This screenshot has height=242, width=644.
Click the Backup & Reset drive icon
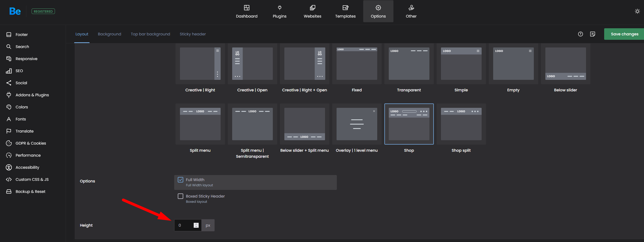tap(9, 192)
